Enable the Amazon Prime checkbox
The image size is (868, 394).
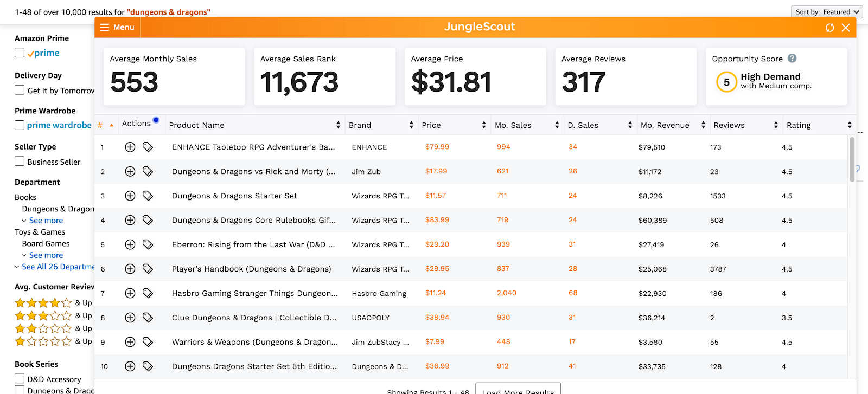click(20, 53)
